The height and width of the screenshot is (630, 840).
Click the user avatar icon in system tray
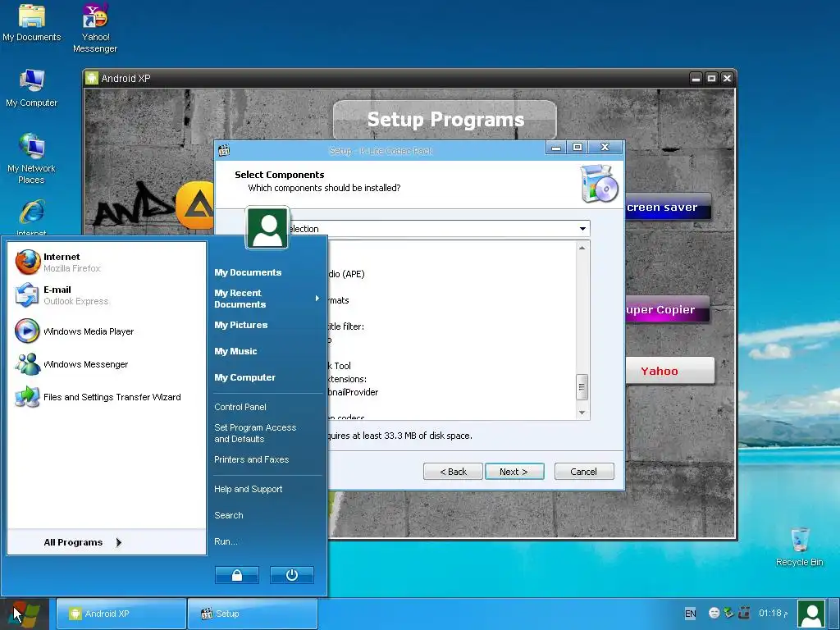[x=811, y=614]
